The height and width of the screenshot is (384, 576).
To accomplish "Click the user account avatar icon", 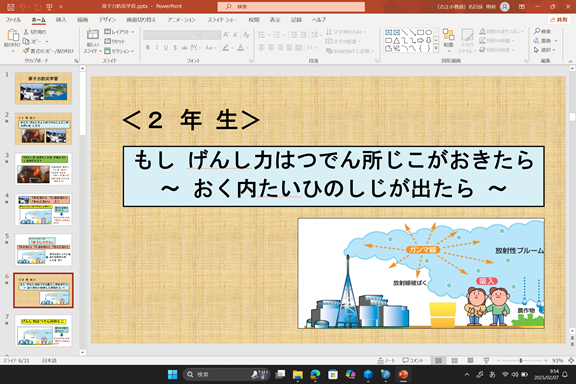I will (505, 7).
